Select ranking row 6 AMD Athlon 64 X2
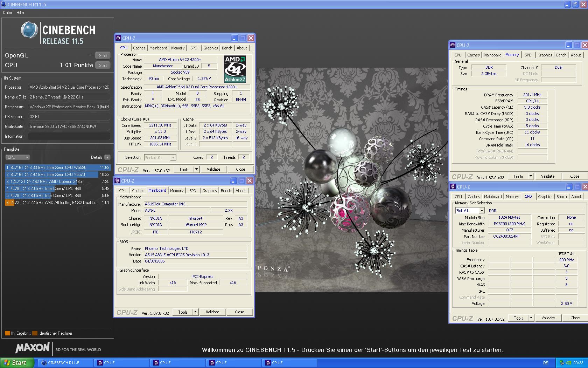 [x=58, y=203]
